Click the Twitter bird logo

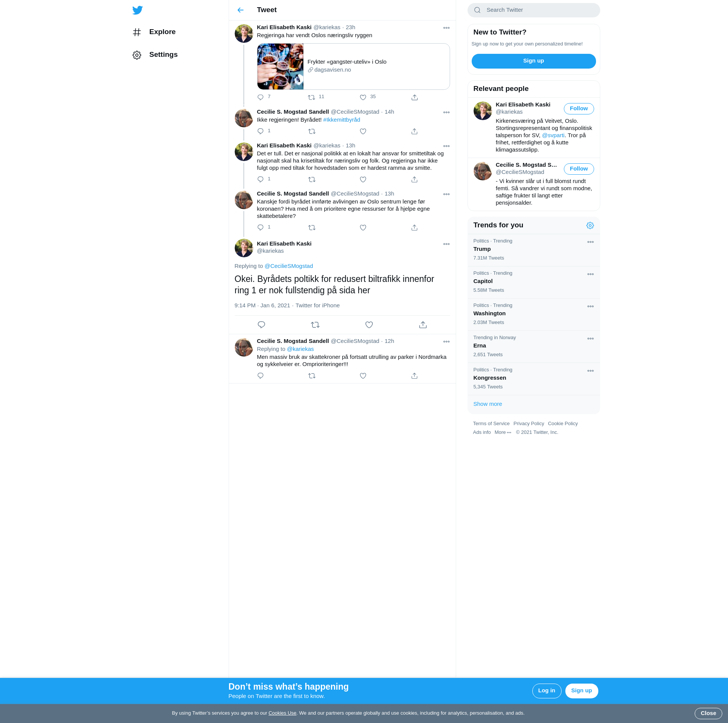click(x=138, y=10)
